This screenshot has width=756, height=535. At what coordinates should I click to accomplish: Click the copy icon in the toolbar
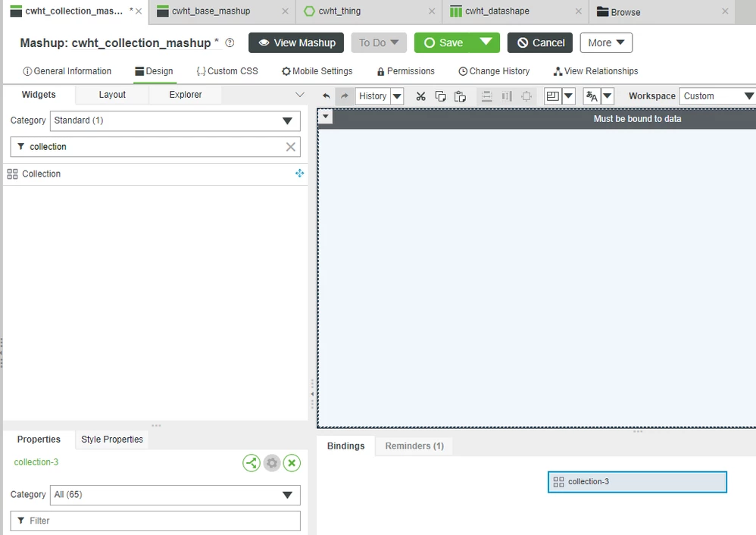tap(440, 96)
